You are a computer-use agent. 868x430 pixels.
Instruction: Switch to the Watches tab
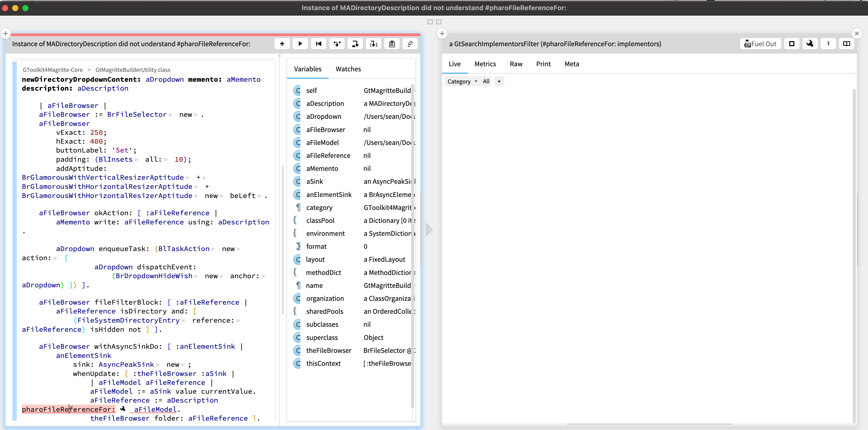[348, 69]
